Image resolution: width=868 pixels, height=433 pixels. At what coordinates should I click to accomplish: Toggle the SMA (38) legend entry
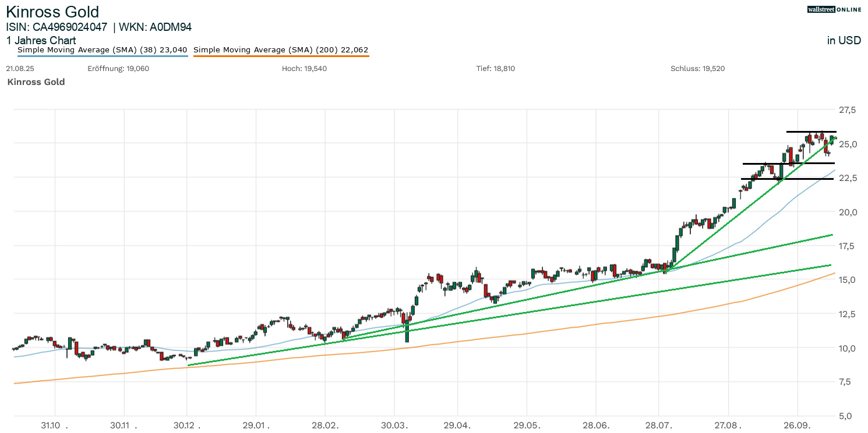coord(102,50)
